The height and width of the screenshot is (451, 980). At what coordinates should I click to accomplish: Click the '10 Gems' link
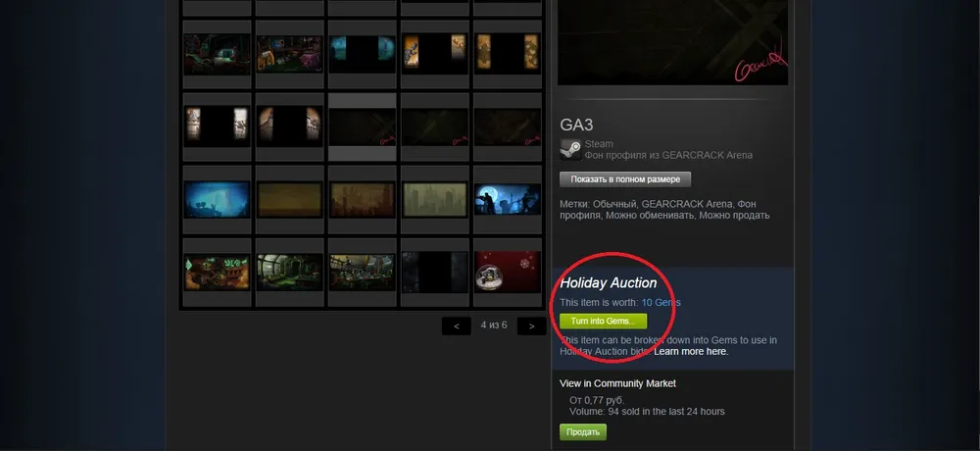pos(661,303)
